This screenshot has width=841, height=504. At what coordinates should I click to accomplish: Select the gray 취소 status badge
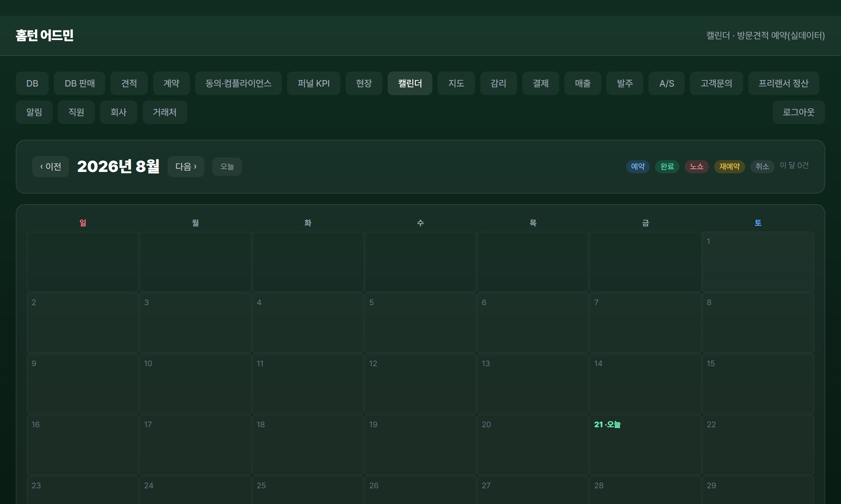click(762, 166)
